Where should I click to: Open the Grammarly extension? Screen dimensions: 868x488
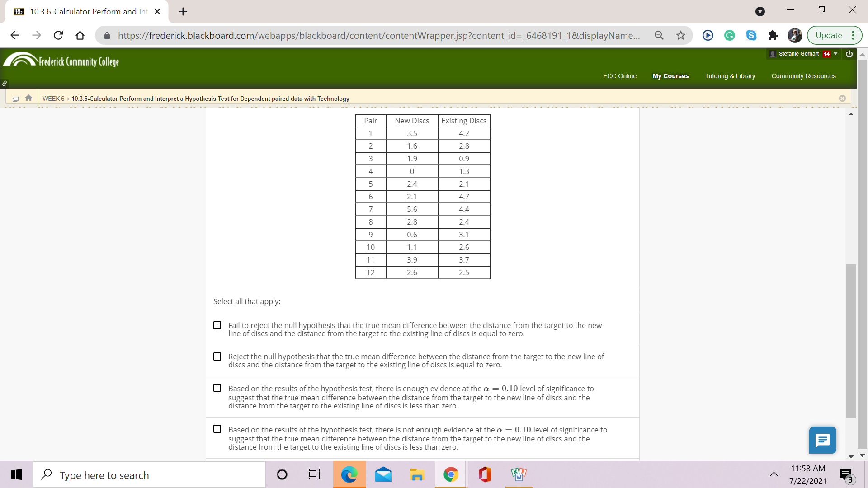[729, 35]
